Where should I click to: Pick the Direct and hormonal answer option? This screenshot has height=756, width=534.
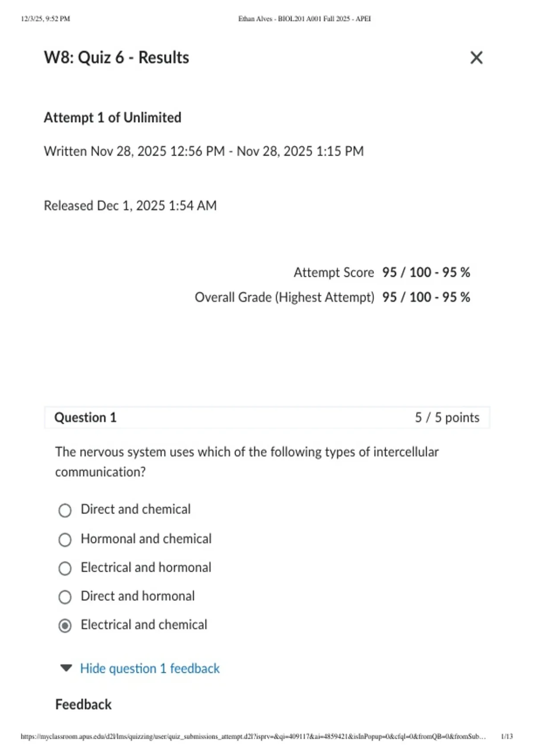click(x=65, y=597)
